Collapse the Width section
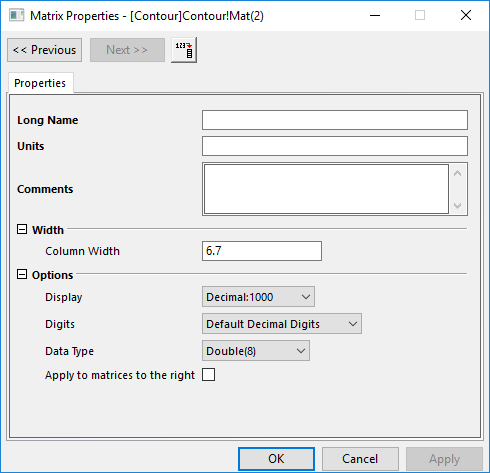Image resolution: width=490 pixels, height=473 pixels. pyautogui.click(x=22, y=229)
